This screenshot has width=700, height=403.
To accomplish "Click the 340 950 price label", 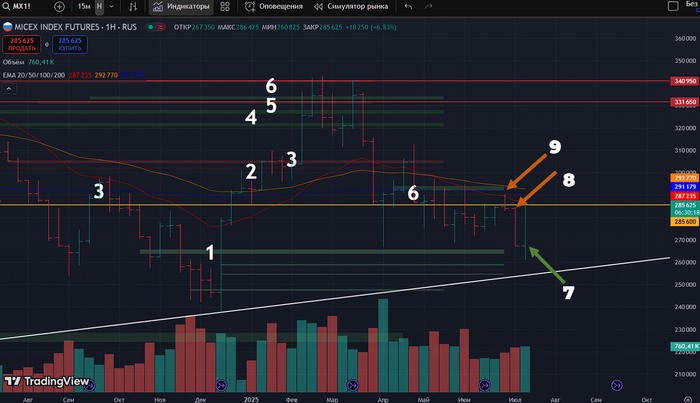I will click(684, 80).
